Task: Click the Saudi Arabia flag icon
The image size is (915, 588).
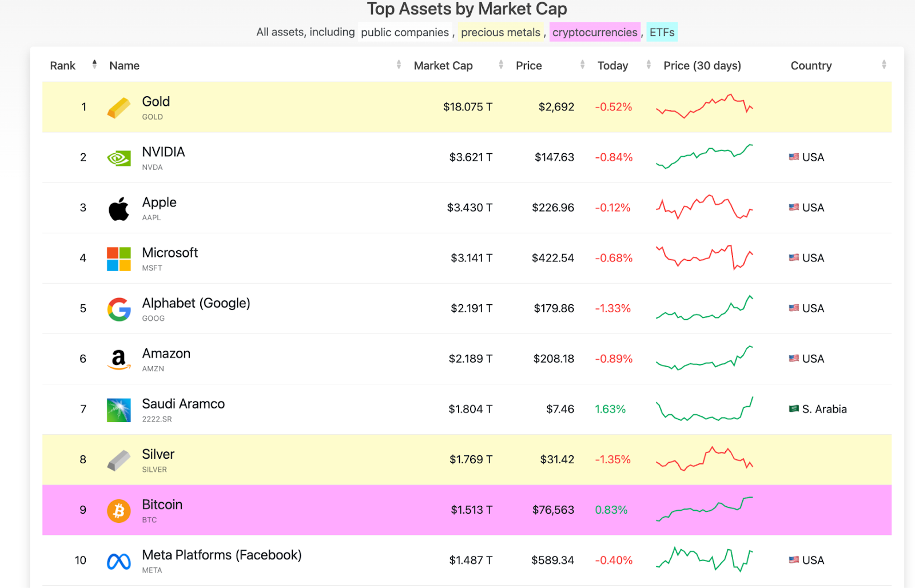Action: click(x=794, y=408)
